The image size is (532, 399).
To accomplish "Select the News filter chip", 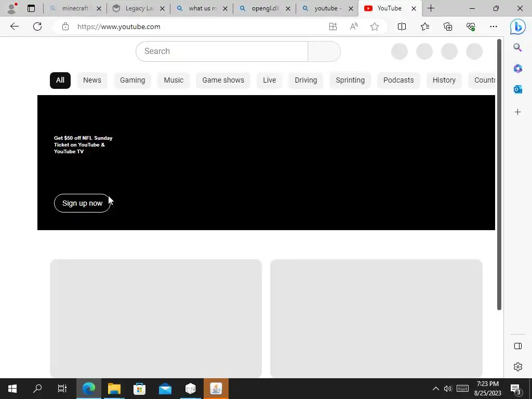I will pos(92,81).
